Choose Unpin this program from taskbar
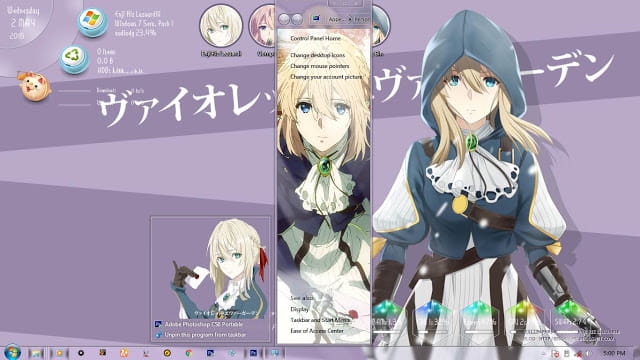Image resolution: width=640 pixels, height=360 pixels. 200,335
